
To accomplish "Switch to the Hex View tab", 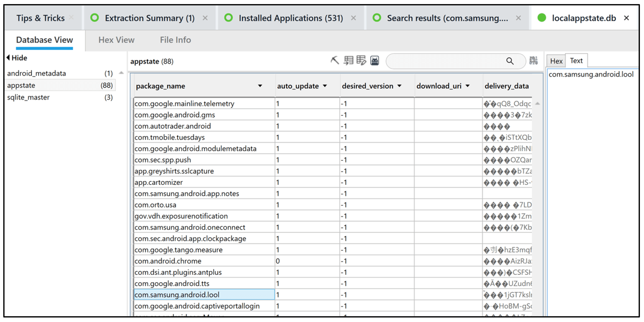I will click(116, 40).
